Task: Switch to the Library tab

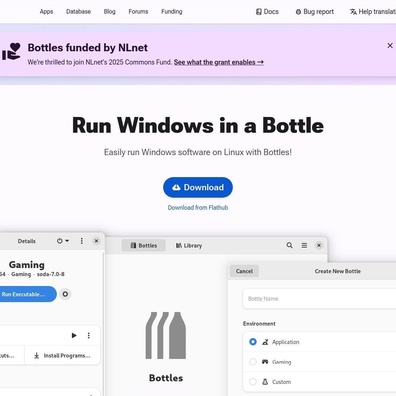Action: (189, 246)
